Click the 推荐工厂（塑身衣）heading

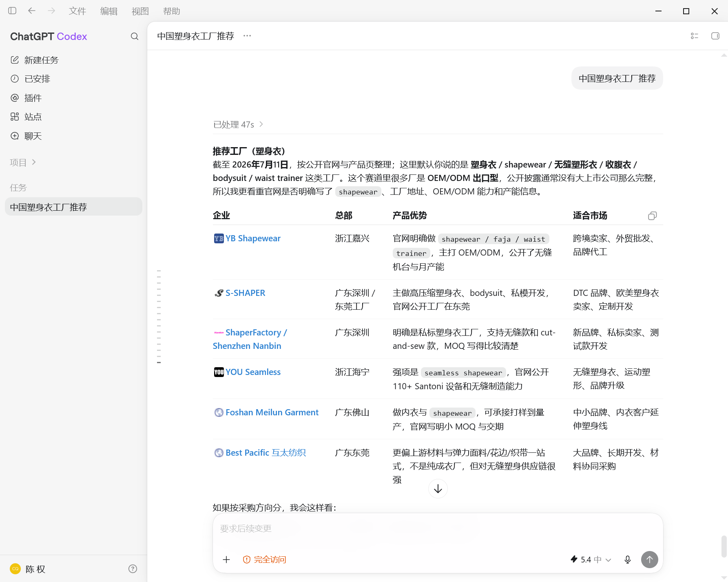pyautogui.click(x=249, y=151)
